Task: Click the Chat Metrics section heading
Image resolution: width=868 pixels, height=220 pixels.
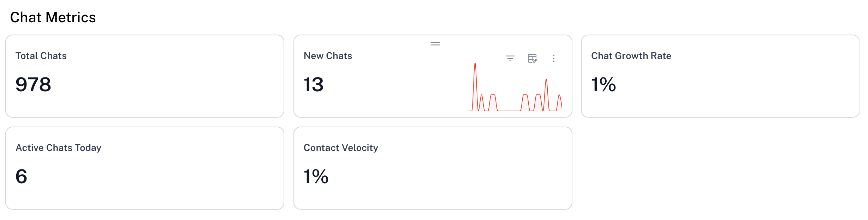Action: tap(53, 17)
